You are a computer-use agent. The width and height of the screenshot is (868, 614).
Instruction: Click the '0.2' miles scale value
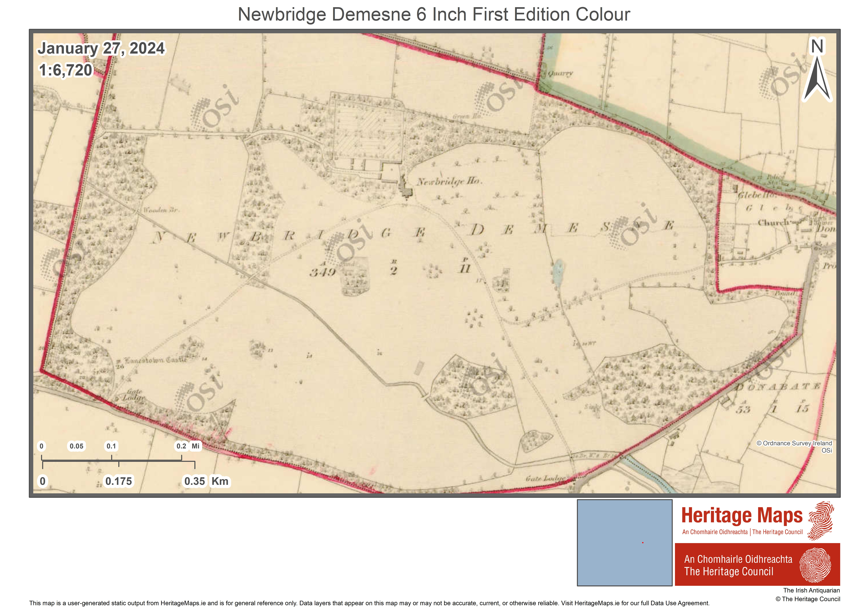coord(181,446)
